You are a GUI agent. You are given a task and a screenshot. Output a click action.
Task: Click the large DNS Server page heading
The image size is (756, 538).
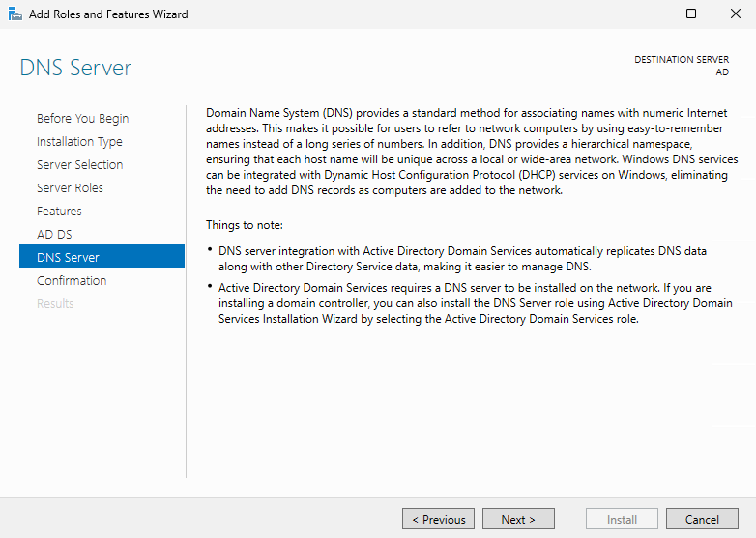click(x=75, y=69)
